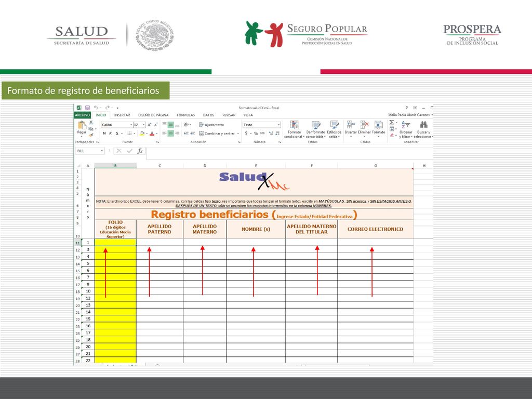
Task: Click the Insert Function fx icon
Action: tap(140, 151)
